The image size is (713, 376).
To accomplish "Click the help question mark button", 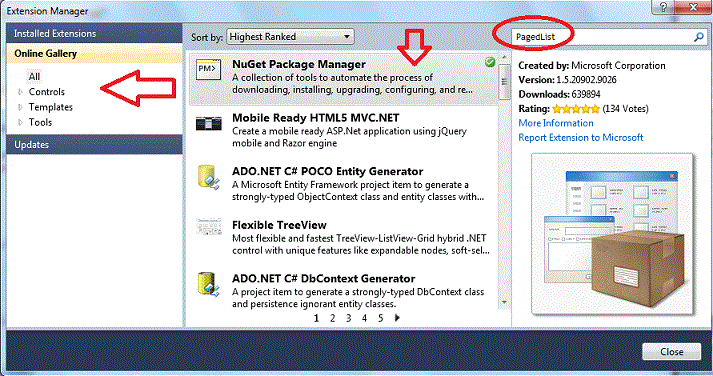I will 663,7.
